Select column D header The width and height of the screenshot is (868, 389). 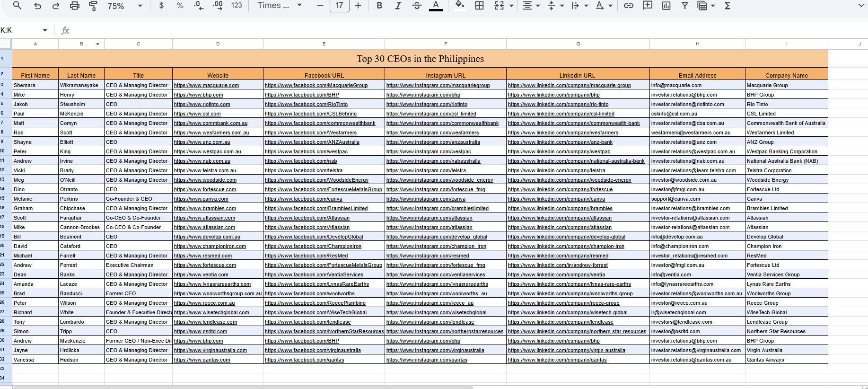pyautogui.click(x=218, y=44)
